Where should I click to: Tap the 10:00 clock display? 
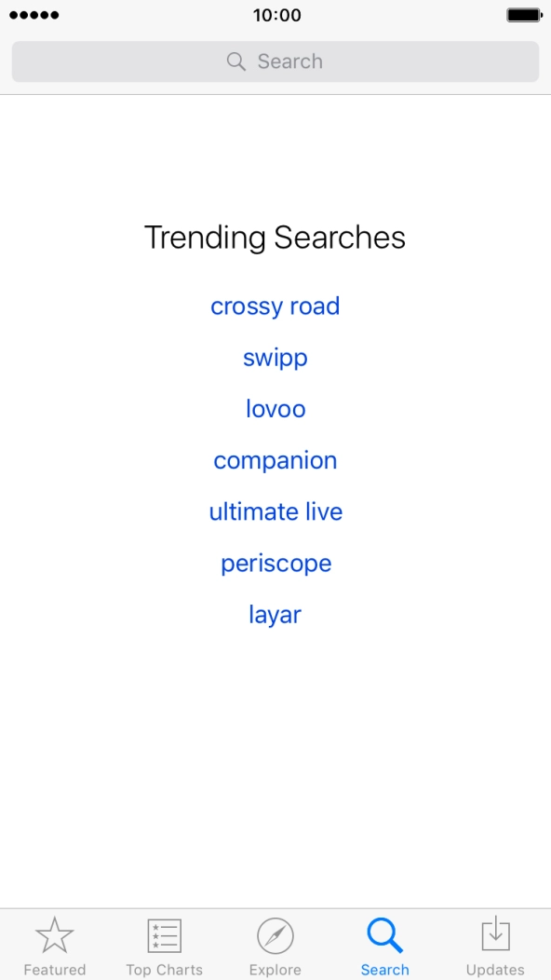(275, 15)
